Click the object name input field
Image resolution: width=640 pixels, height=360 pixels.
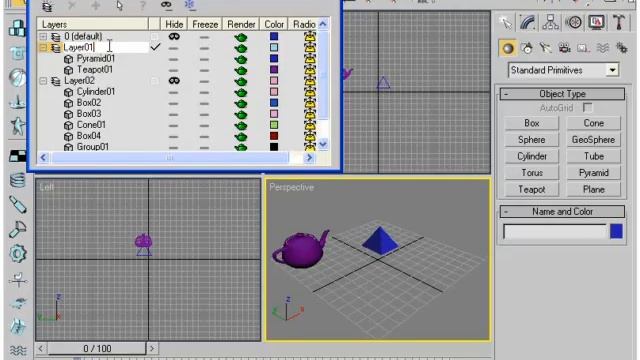click(555, 231)
